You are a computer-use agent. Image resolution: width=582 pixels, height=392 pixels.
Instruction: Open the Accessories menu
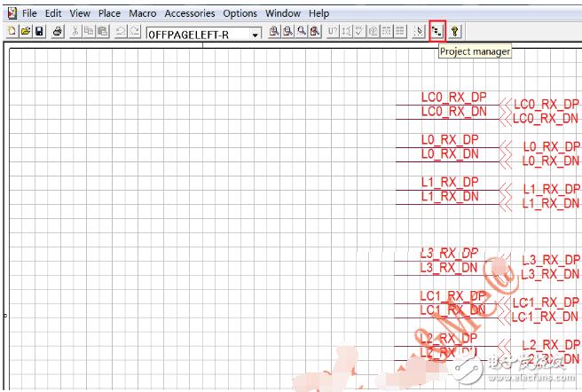point(190,13)
